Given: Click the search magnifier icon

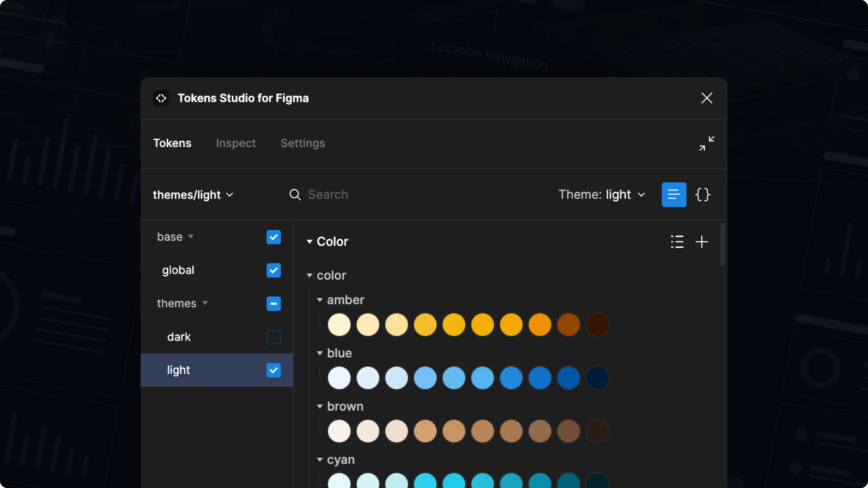Looking at the screenshot, I should point(295,195).
